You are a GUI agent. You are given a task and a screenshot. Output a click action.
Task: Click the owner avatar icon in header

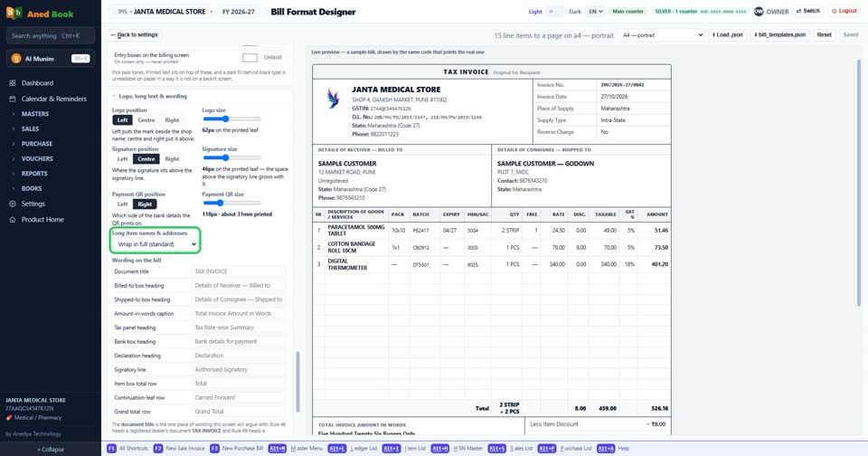click(x=759, y=11)
